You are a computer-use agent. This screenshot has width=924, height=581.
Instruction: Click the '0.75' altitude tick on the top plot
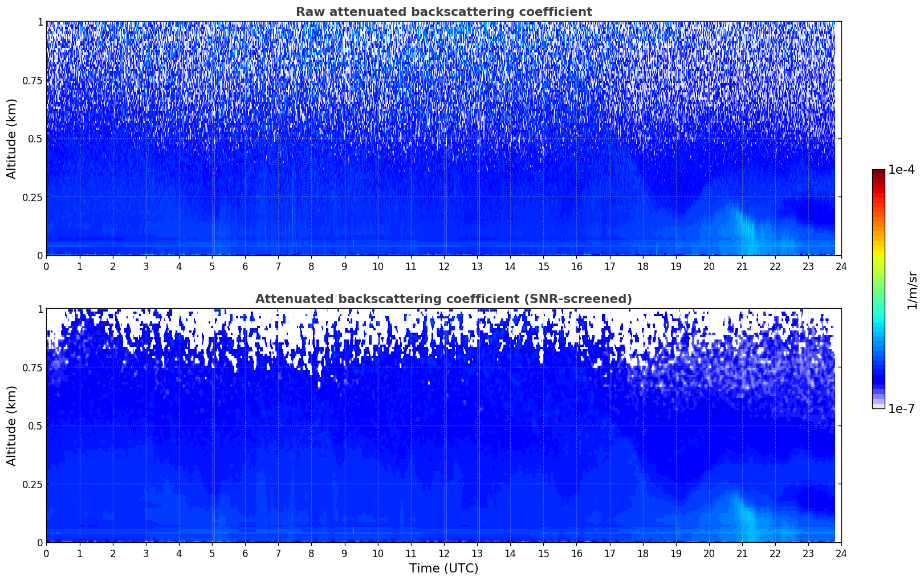32,80
